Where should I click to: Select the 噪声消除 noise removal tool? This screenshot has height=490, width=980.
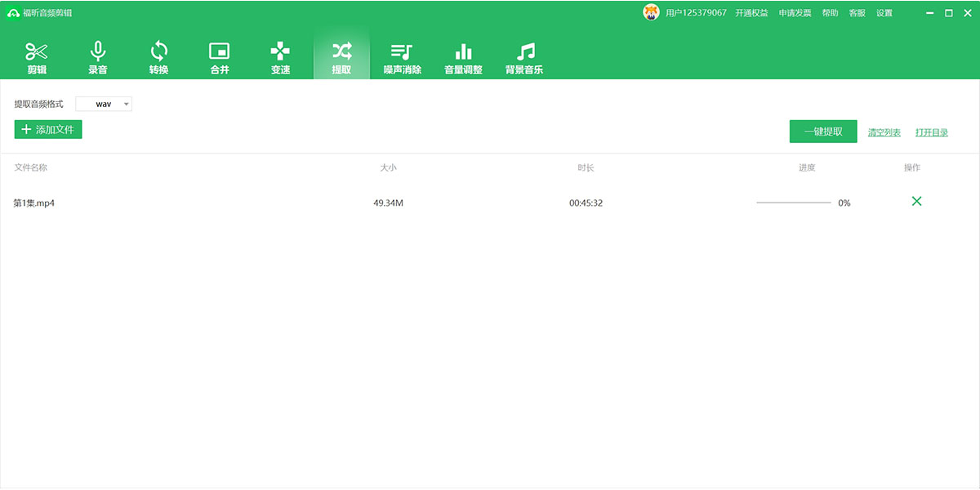402,57
